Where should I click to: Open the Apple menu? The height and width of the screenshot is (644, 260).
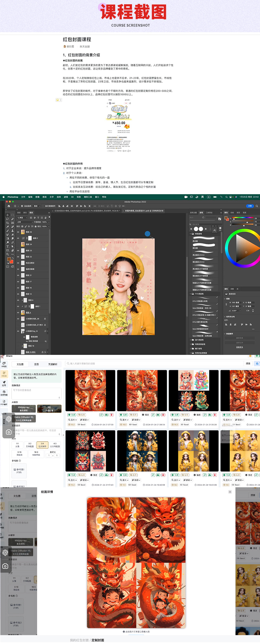tap(4, 197)
